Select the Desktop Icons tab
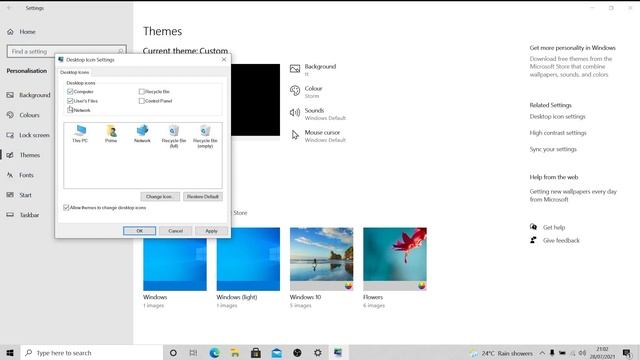Image resolution: width=640 pixels, height=360 pixels. [x=74, y=72]
